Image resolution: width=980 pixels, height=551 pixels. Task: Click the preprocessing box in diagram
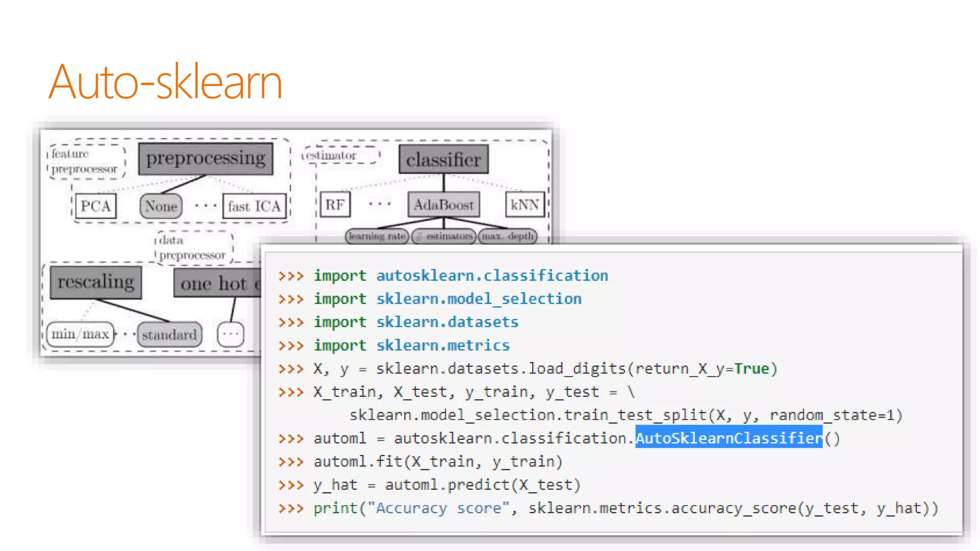(206, 158)
